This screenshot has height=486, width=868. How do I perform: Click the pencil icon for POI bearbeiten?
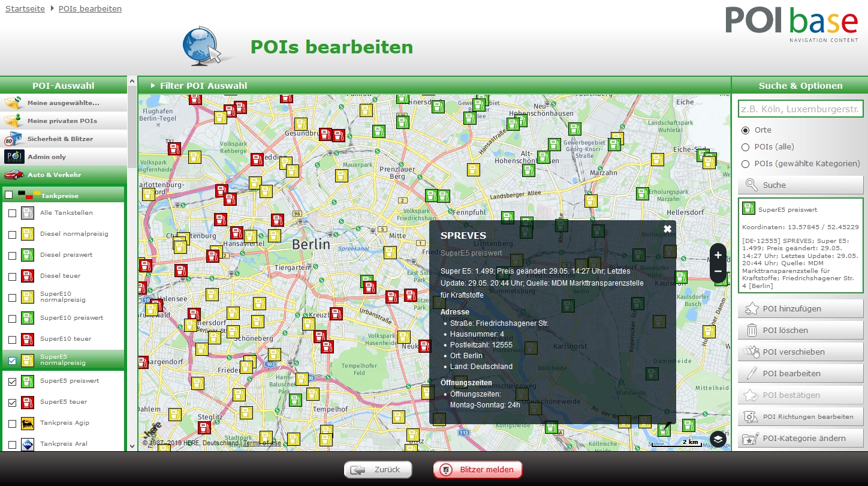coord(752,374)
